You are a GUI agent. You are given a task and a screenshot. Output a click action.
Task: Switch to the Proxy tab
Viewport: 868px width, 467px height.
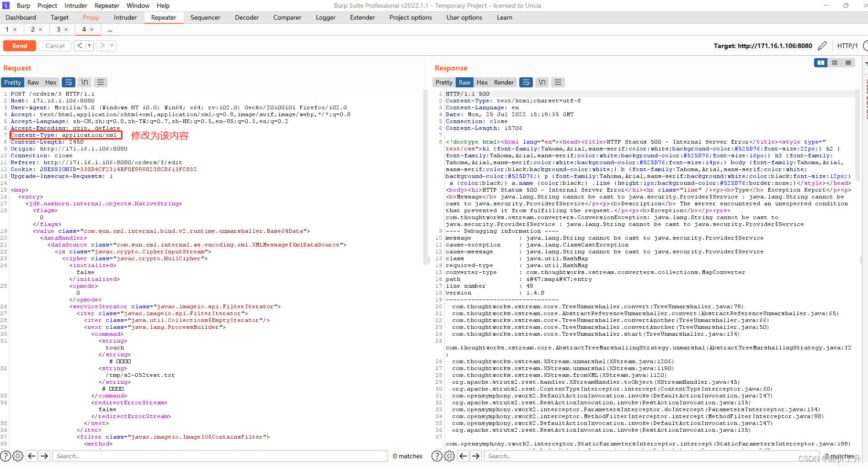(x=91, y=17)
